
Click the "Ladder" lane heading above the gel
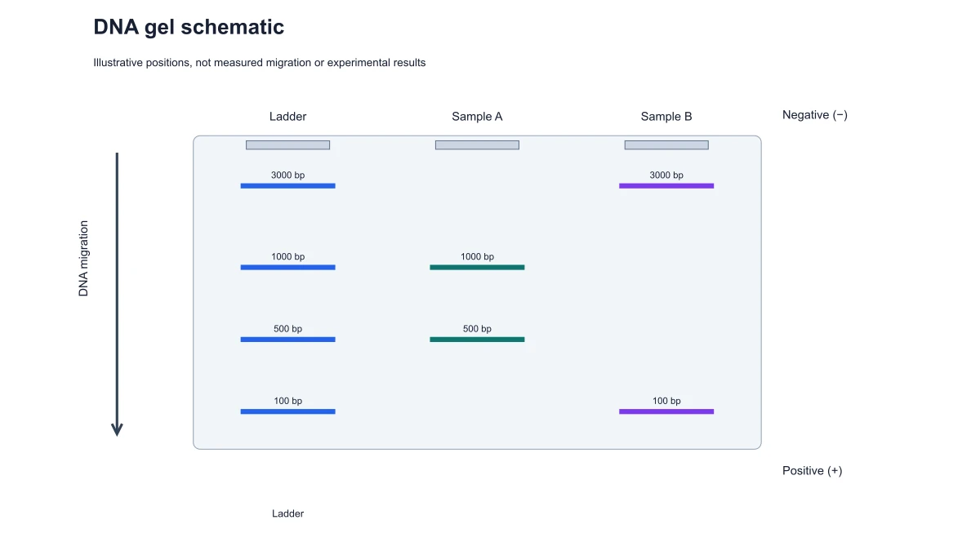tap(287, 117)
